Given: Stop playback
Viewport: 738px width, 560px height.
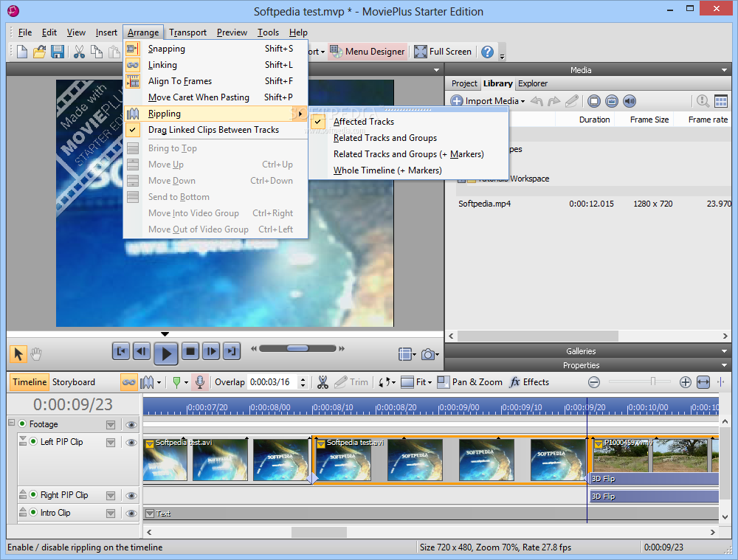Looking at the screenshot, I should [190, 351].
